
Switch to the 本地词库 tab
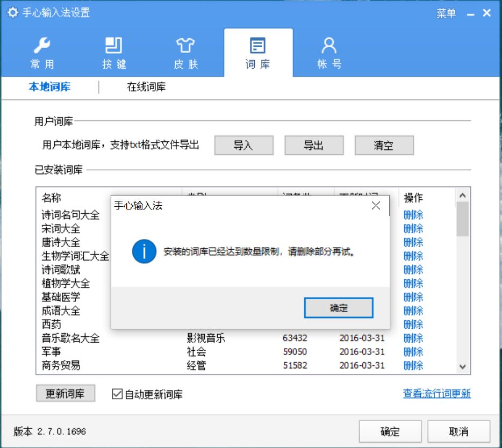51,86
